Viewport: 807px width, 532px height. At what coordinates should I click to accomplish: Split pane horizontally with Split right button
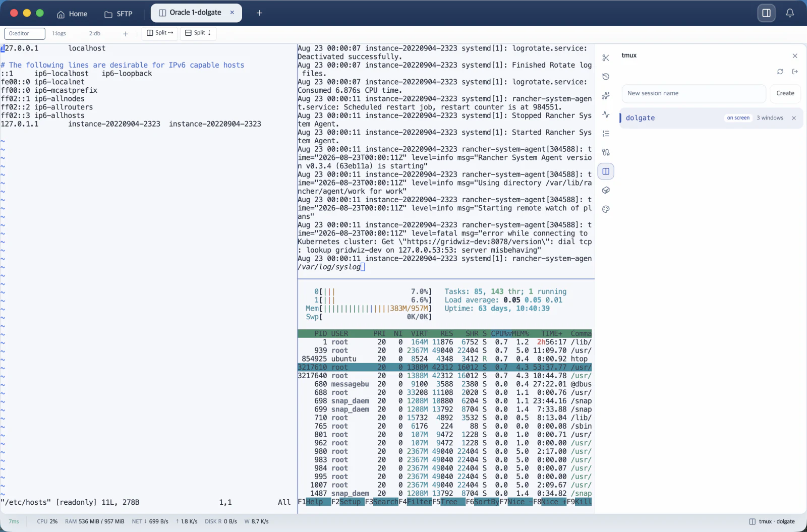pos(160,33)
